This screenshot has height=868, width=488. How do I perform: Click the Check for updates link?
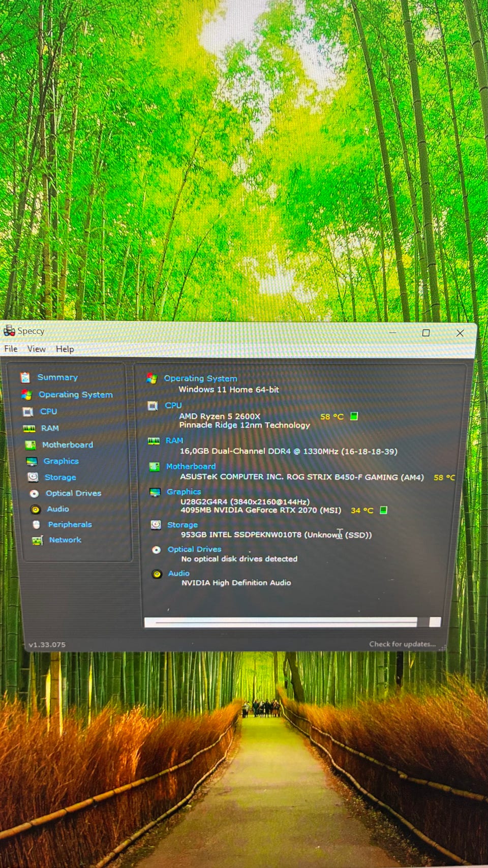tap(402, 644)
